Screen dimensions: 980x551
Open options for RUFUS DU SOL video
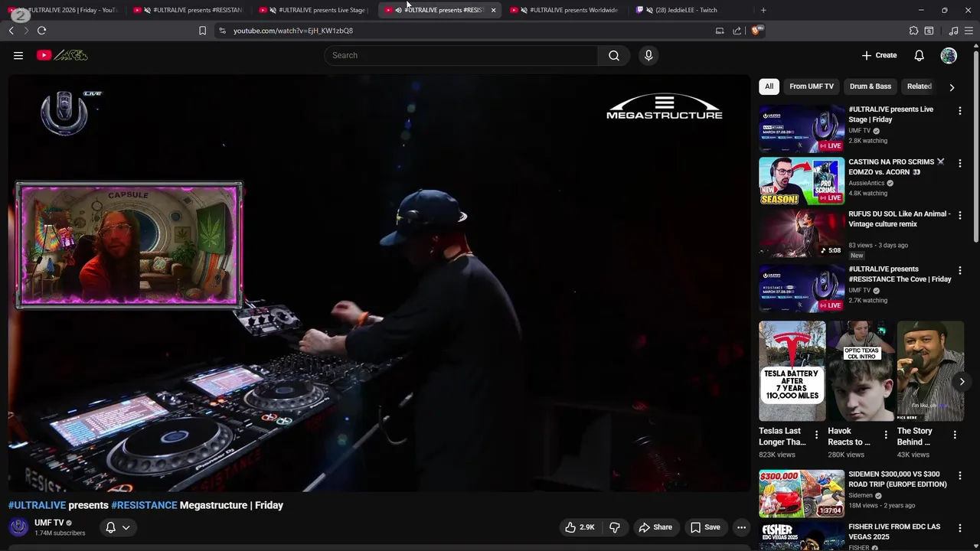click(x=959, y=216)
